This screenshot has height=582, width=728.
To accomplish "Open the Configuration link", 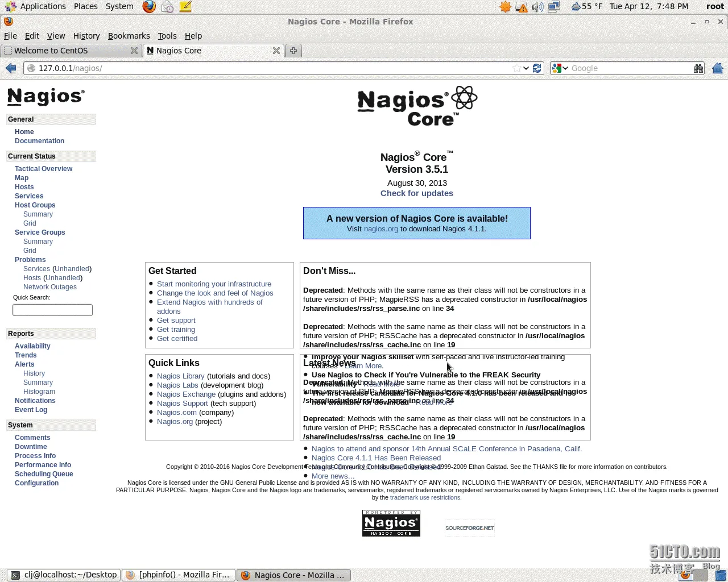I will (36, 483).
